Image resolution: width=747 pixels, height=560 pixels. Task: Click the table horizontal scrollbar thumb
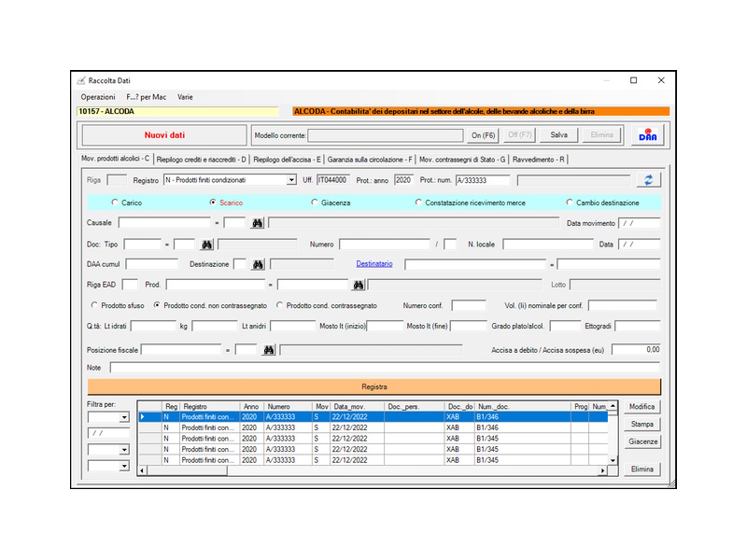[x=188, y=470]
